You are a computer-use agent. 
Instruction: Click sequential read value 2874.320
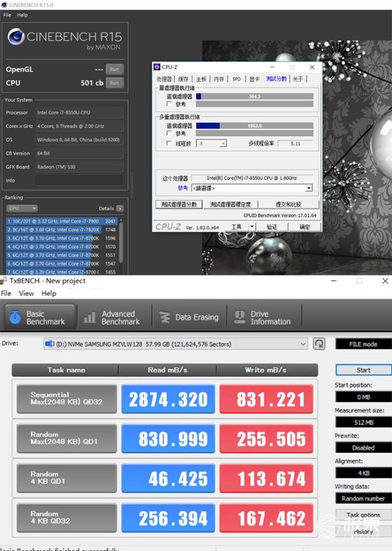point(168,399)
